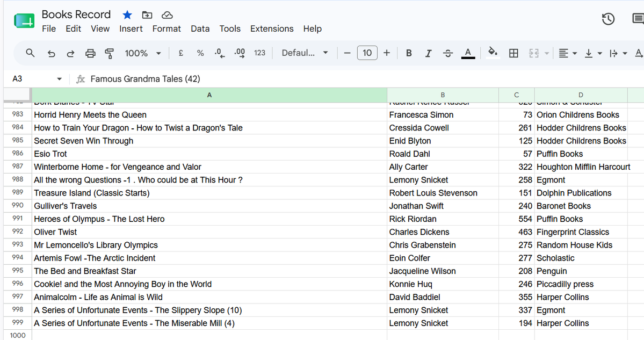
Task: Increase decimal places
Action: [240, 53]
